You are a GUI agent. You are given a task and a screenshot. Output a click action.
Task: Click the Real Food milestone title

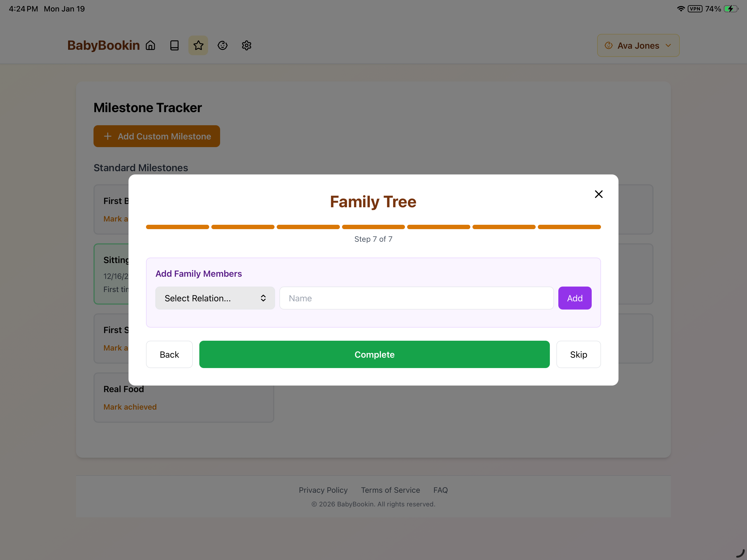tap(124, 389)
